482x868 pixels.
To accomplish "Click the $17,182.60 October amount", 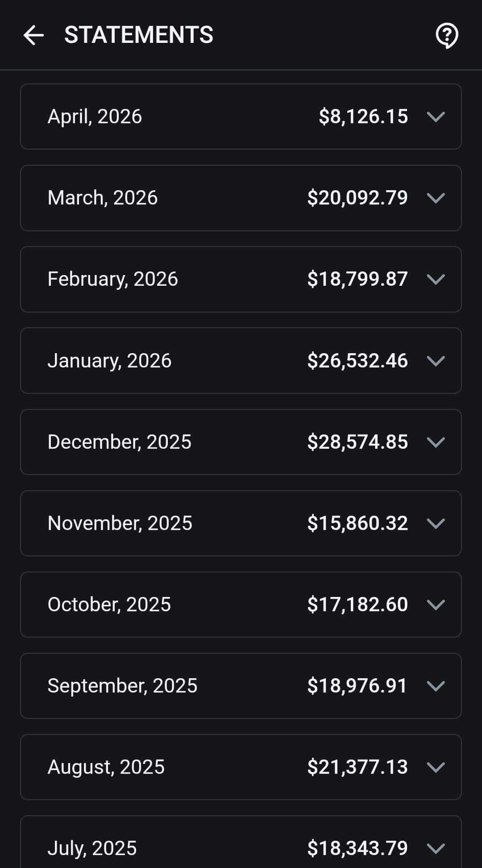I will point(357,604).
